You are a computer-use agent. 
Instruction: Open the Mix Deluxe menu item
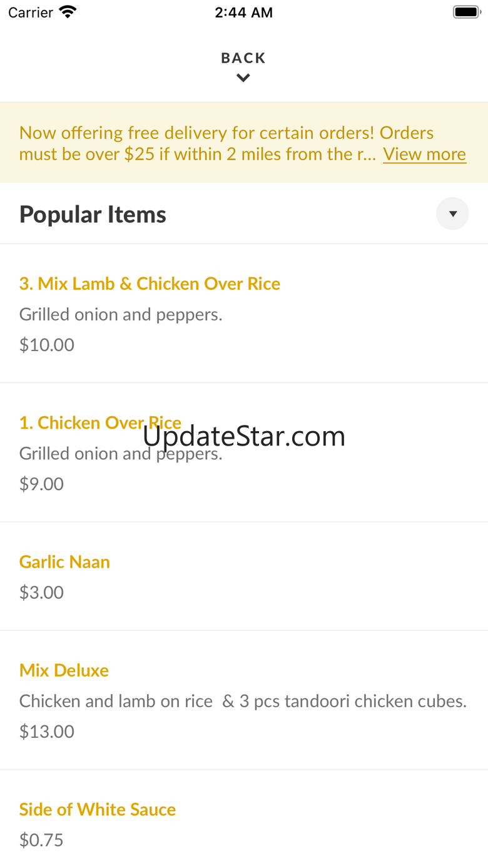click(244, 700)
